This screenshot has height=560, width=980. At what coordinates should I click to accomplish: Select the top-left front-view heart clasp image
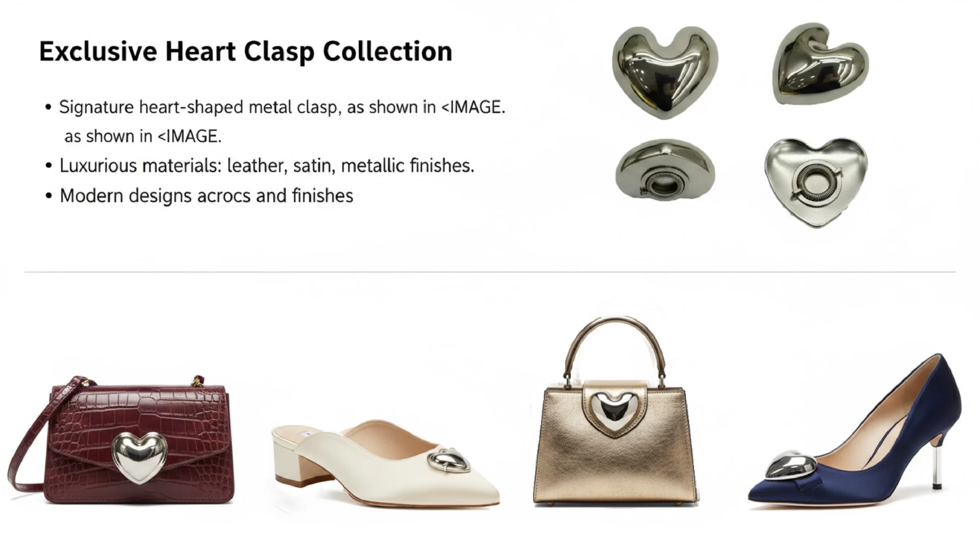(x=665, y=72)
